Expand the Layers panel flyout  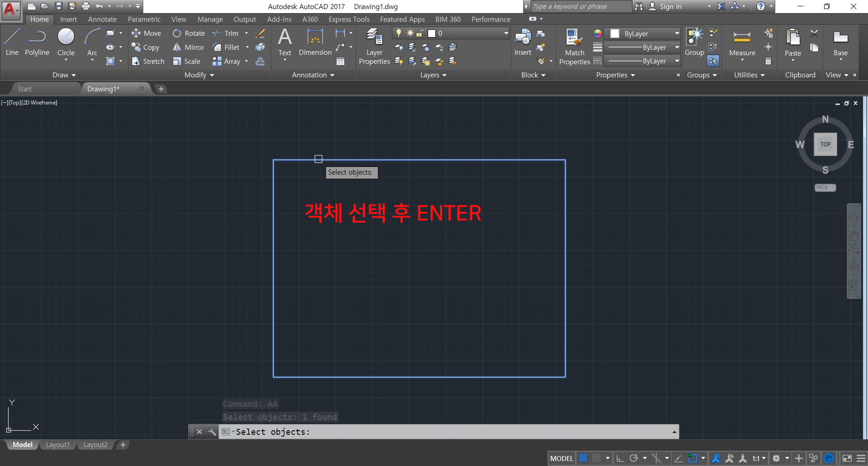tap(433, 75)
